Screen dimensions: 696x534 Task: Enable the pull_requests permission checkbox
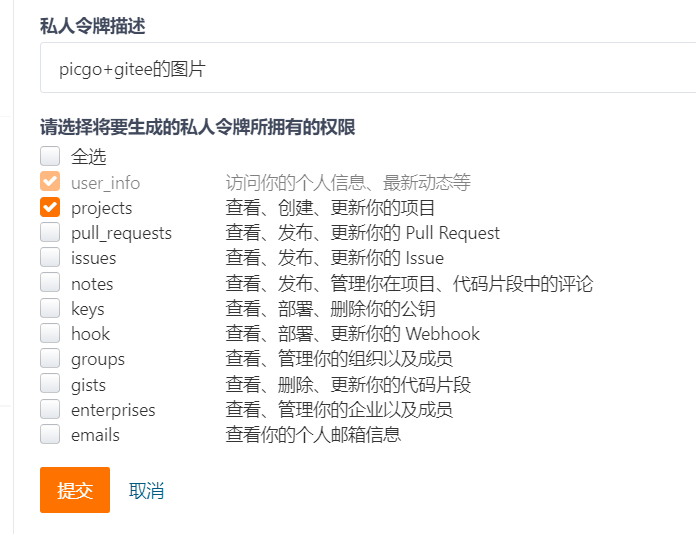[x=50, y=232]
